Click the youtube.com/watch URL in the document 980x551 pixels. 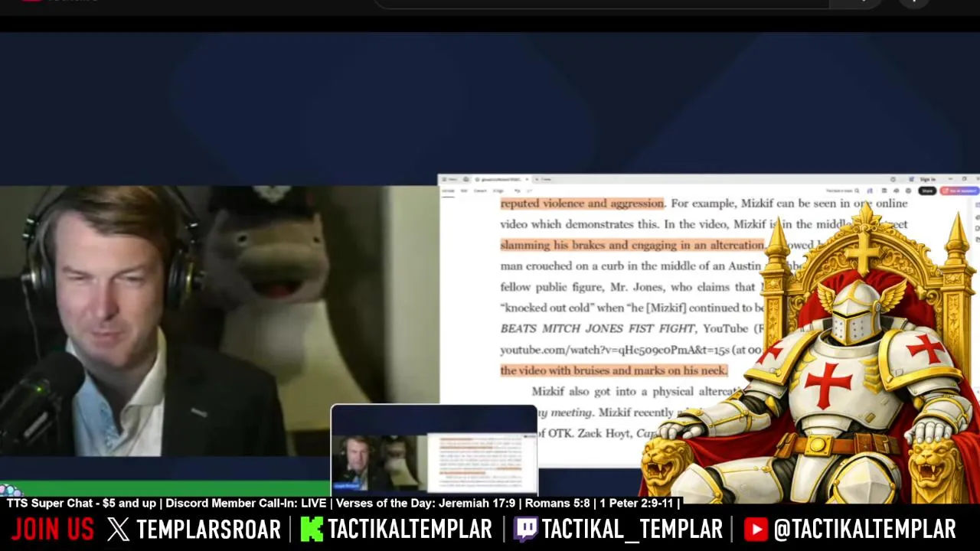coord(615,350)
